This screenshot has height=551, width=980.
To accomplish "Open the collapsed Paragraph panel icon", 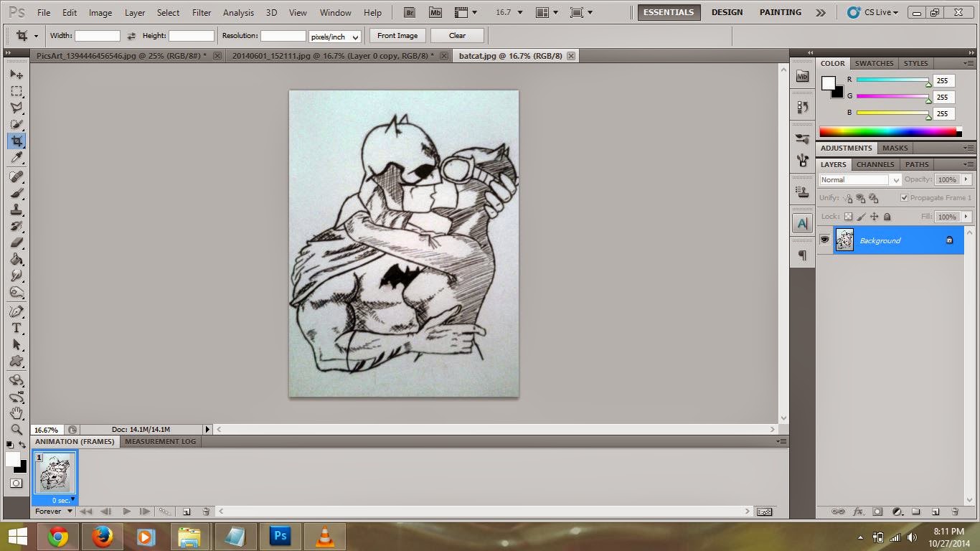I will coord(802,255).
